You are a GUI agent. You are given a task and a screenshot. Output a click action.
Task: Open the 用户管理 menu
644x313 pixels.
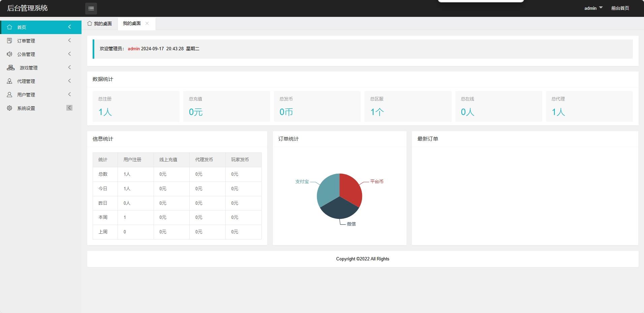click(41, 94)
